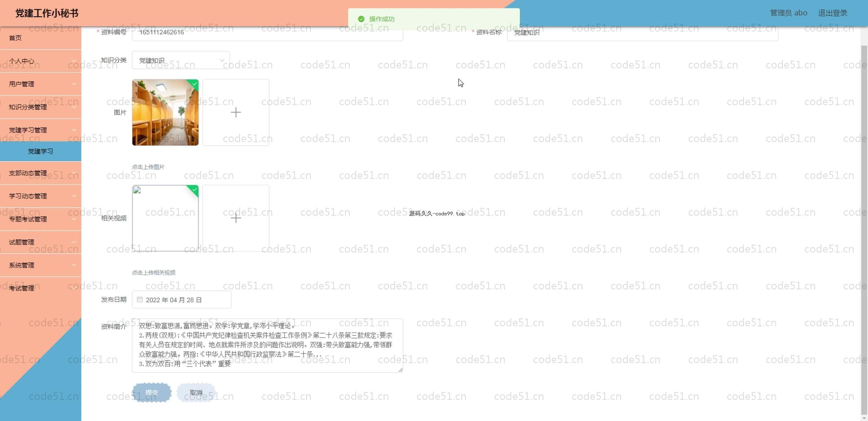Open the 知识分类 dropdown

[x=181, y=60]
